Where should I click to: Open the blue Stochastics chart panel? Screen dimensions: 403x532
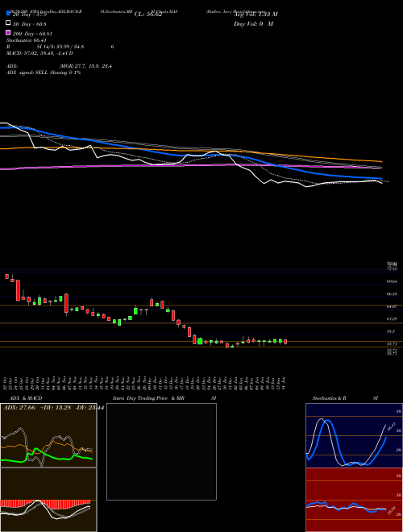coord(355,435)
